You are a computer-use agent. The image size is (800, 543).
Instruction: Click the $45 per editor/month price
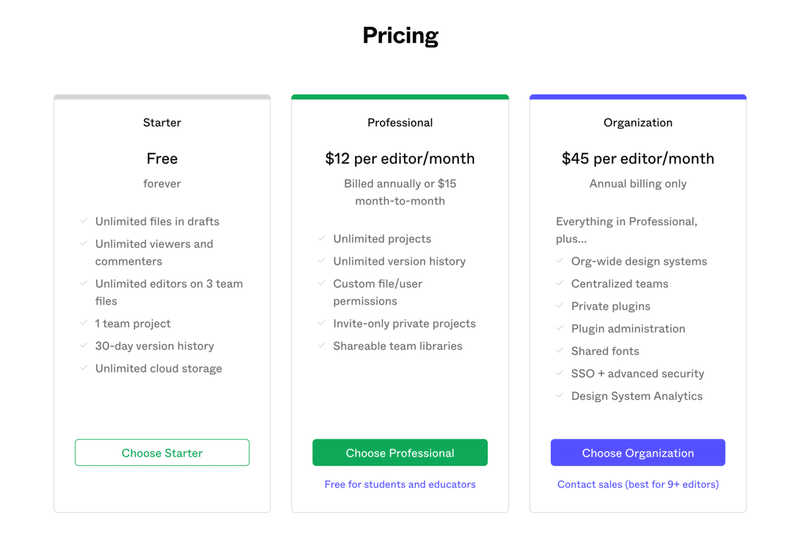tap(638, 159)
